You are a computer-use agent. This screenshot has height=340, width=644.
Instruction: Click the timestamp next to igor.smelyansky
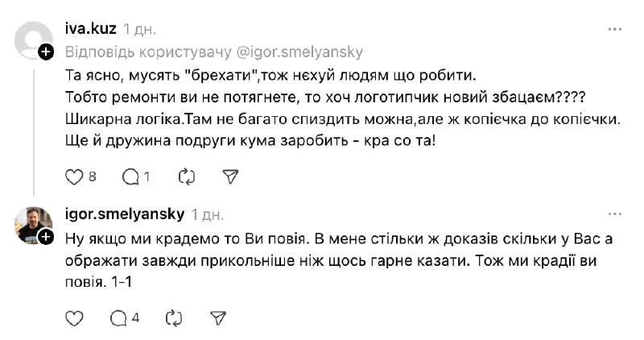pos(208,214)
